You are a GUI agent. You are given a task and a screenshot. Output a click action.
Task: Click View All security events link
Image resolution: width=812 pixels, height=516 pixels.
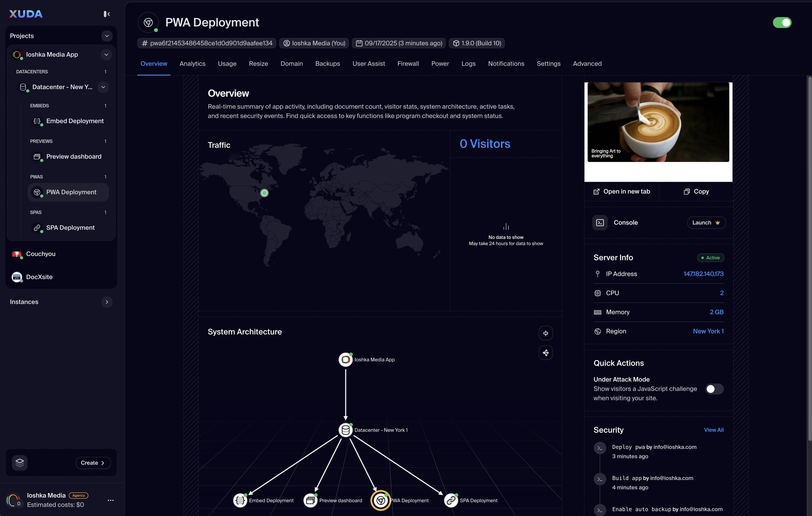(713, 430)
